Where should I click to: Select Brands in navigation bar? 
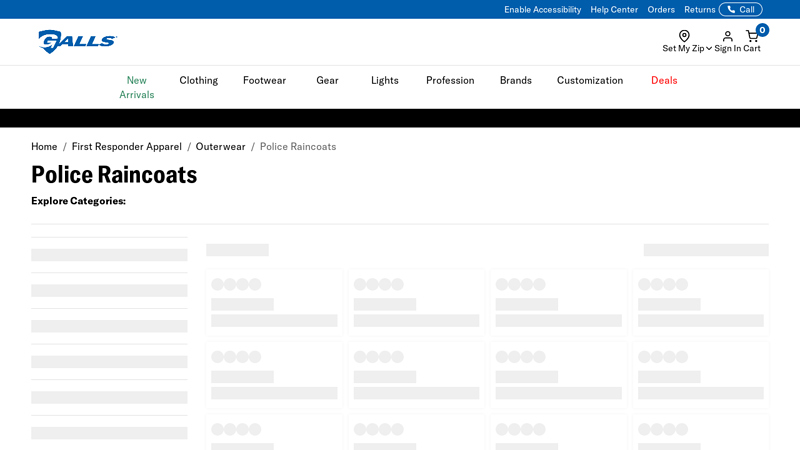(516, 80)
